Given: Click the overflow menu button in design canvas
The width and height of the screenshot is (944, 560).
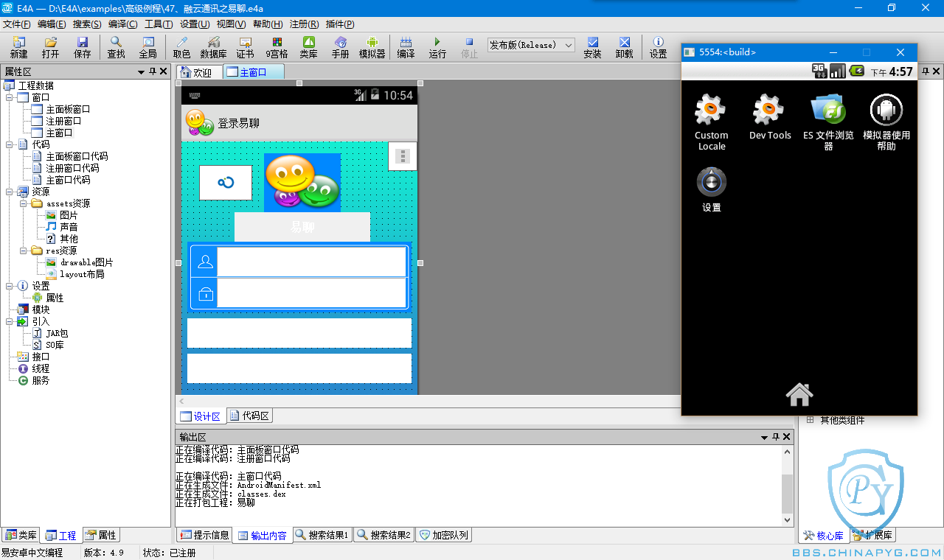Looking at the screenshot, I should pos(402,156).
